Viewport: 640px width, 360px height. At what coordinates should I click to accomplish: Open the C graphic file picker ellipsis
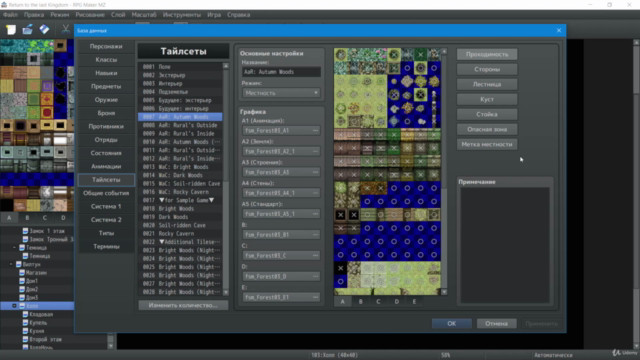pyautogui.click(x=316, y=256)
